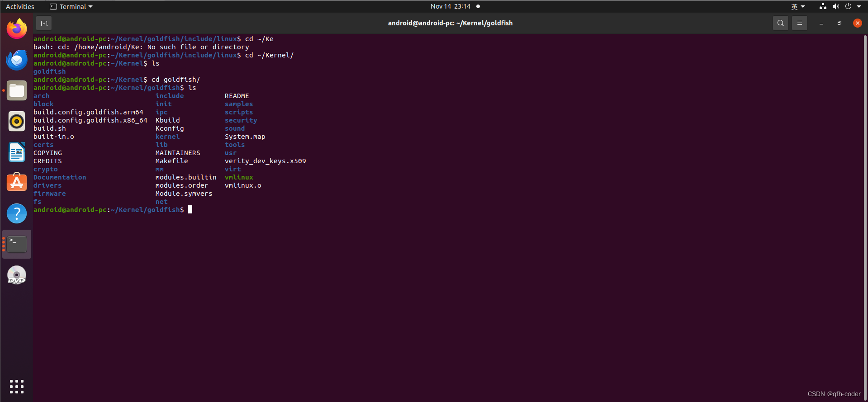Click the 'vmlinux.o' file name
Viewport: 868px width, 402px height.
click(x=243, y=185)
